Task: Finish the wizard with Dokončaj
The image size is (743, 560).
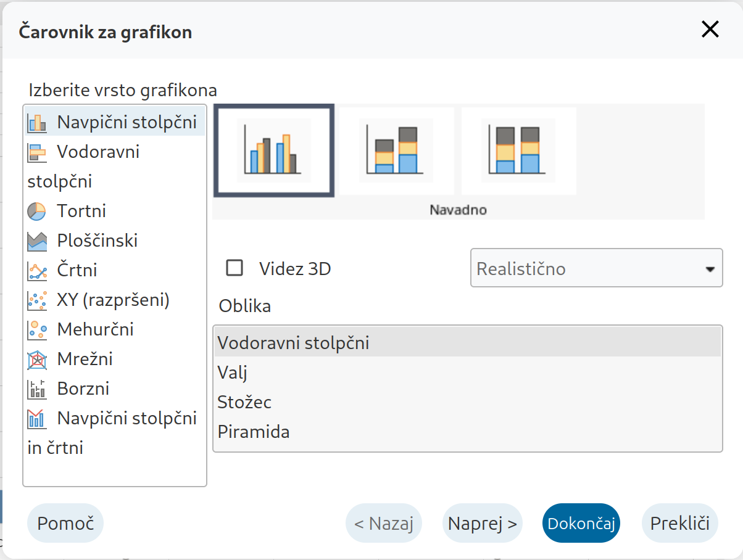Action: [581, 523]
